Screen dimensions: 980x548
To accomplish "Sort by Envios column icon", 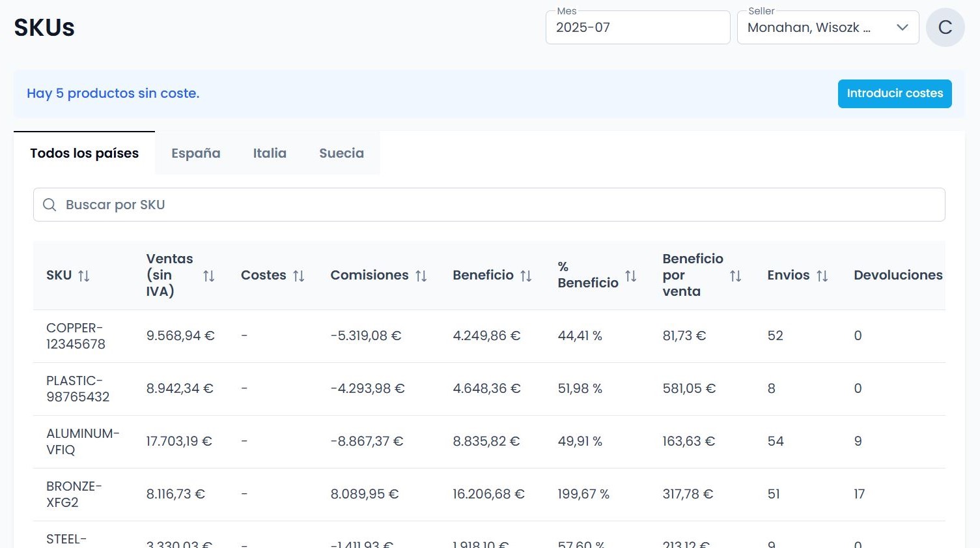I will click(822, 276).
